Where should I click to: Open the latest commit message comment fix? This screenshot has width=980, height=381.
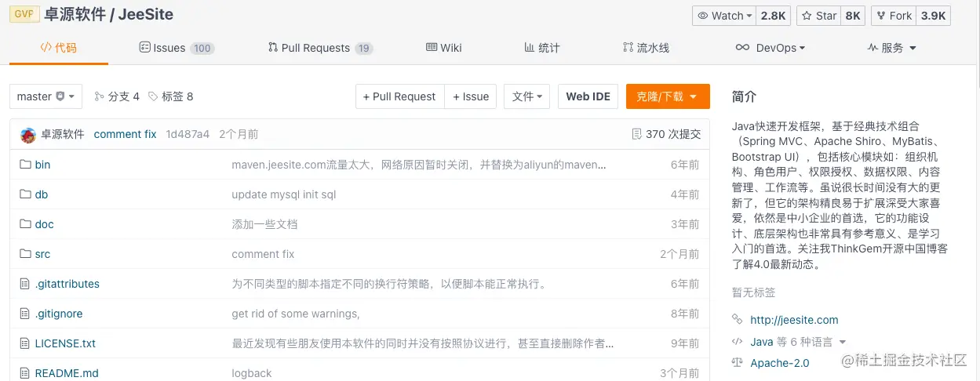(125, 134)
